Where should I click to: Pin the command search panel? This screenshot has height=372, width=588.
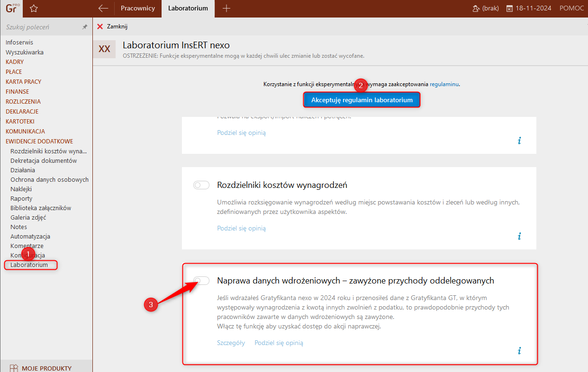click(x=85, y=27)
